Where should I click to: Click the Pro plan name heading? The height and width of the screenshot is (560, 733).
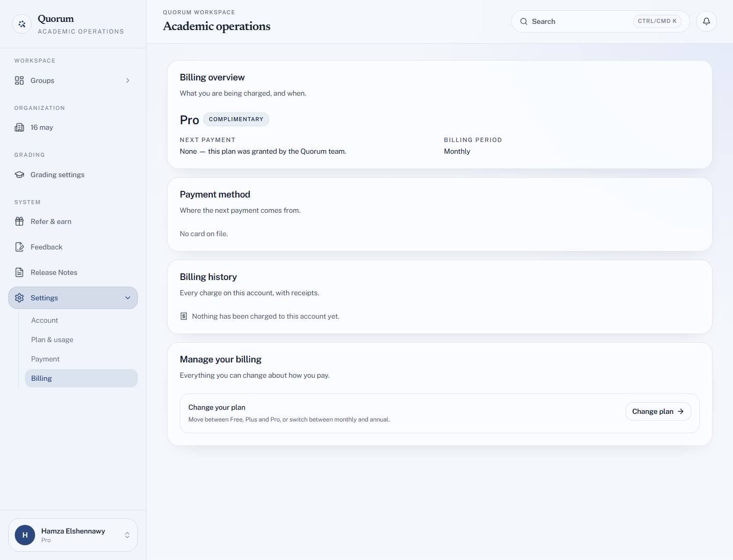(x=189, y=120)
